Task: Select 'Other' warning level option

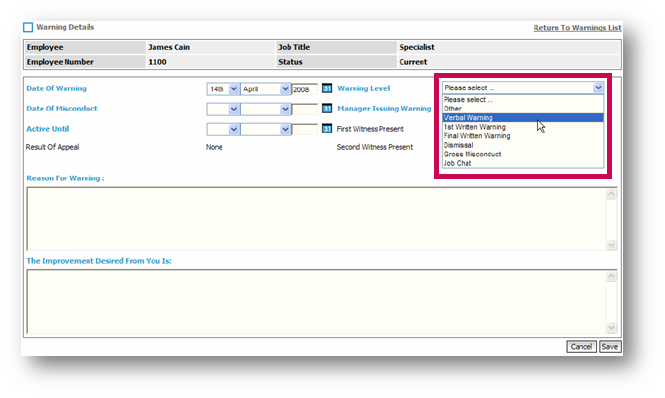Action: pos(523,109)
